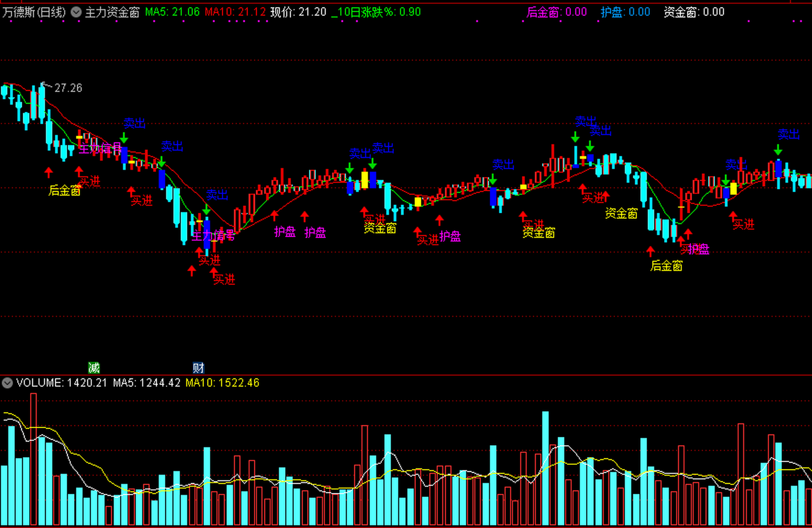Click the volume MA5: 1244.42 label
The height and width of the screenshot is (528, 812).
[x=146, y=383]
